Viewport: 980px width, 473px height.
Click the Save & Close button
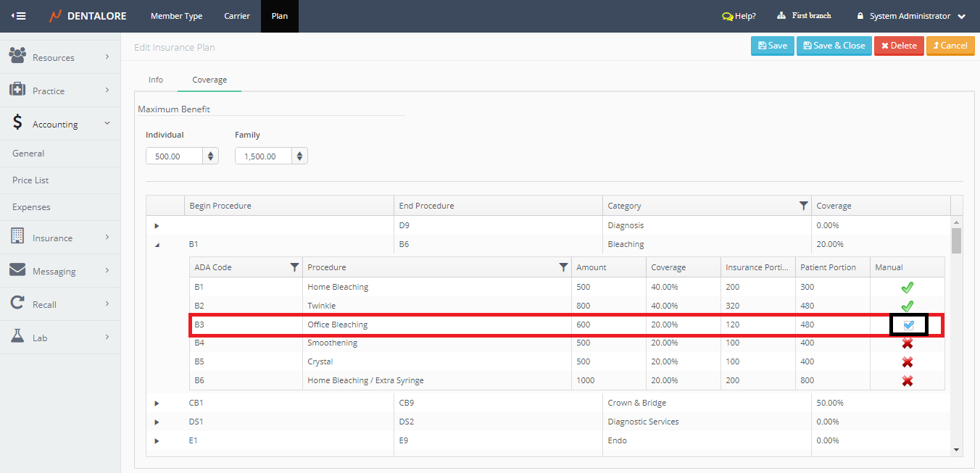pos(834,46)
